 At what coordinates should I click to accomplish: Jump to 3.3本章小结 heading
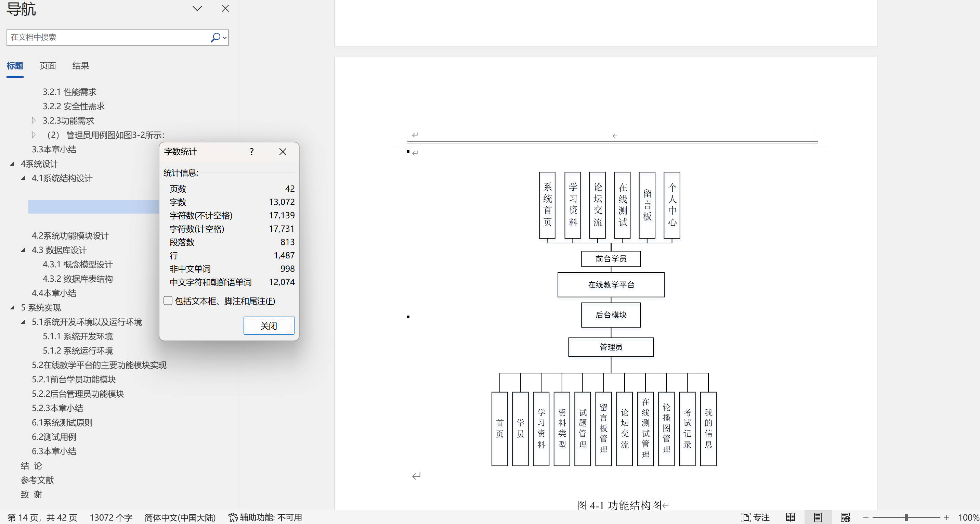[54, 149]
